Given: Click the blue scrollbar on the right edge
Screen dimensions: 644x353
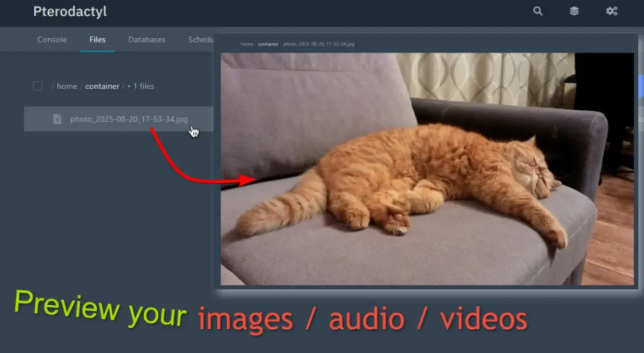Looking at the screenshot, I should [x=640, y=86].
